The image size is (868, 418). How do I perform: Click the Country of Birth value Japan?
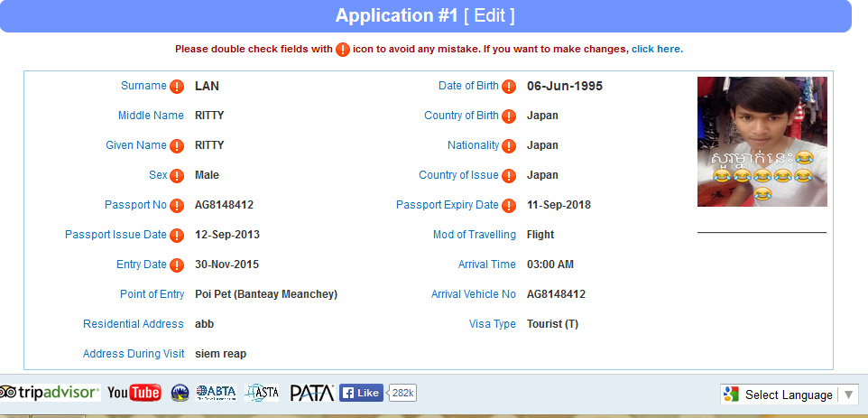click(542, 116)
